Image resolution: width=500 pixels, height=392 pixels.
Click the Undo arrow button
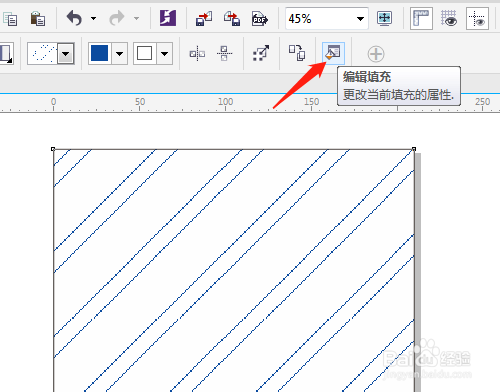coord(74,18)
